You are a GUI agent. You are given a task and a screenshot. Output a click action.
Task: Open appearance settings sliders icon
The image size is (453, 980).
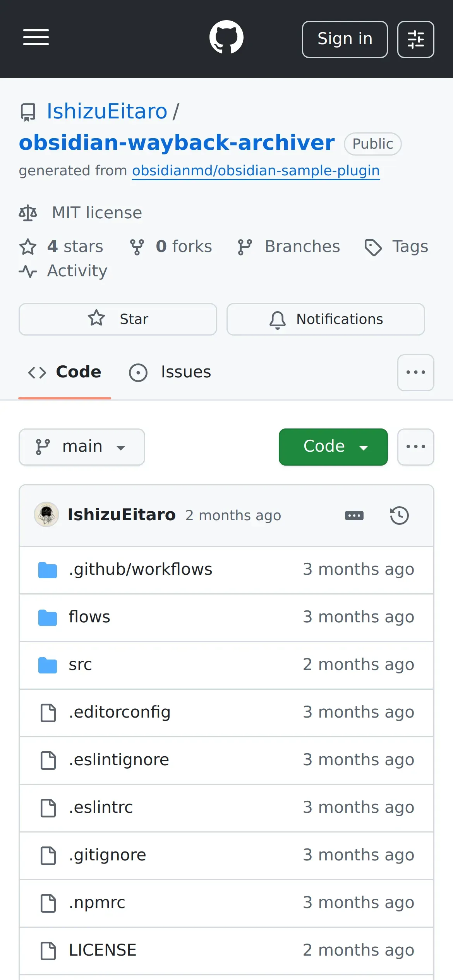coord(415,39)
